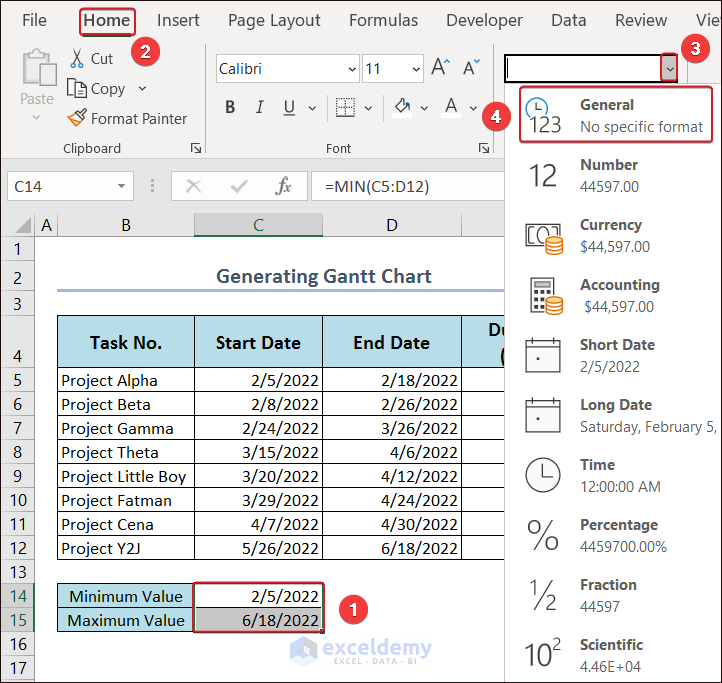Click the Increase Font Size icon
This screenshot has height=683, width=722.
440,68
